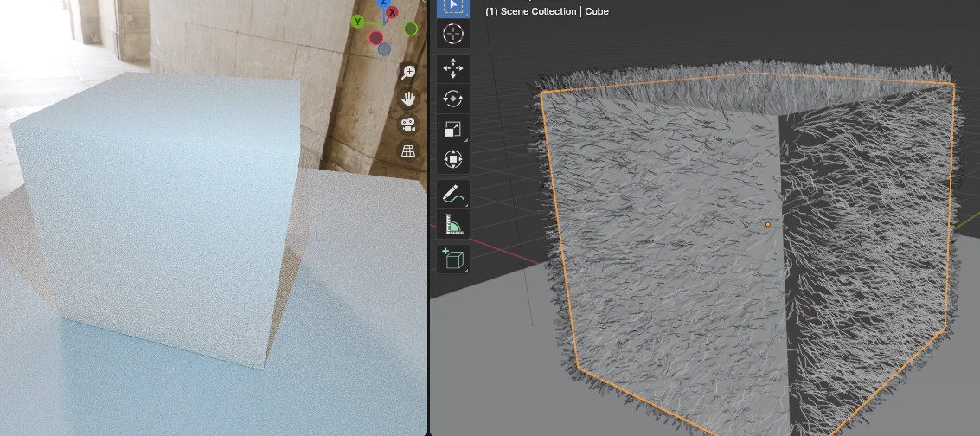
Task: Snap view to green Y axis
Action: click(358, 22)
